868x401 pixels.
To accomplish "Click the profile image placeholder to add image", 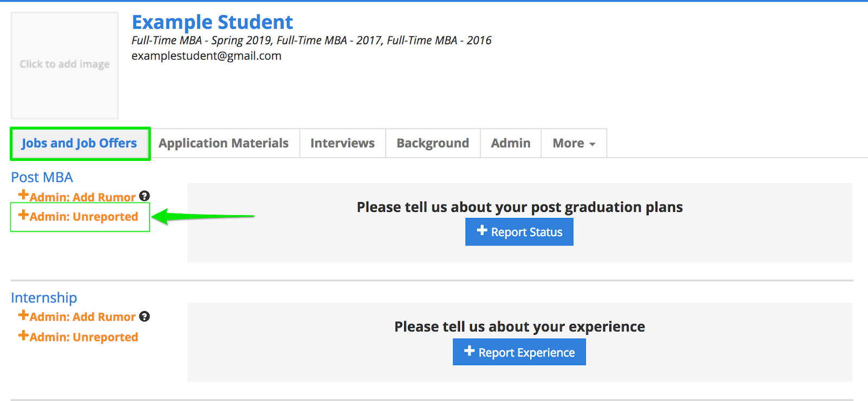I will 65,65.
